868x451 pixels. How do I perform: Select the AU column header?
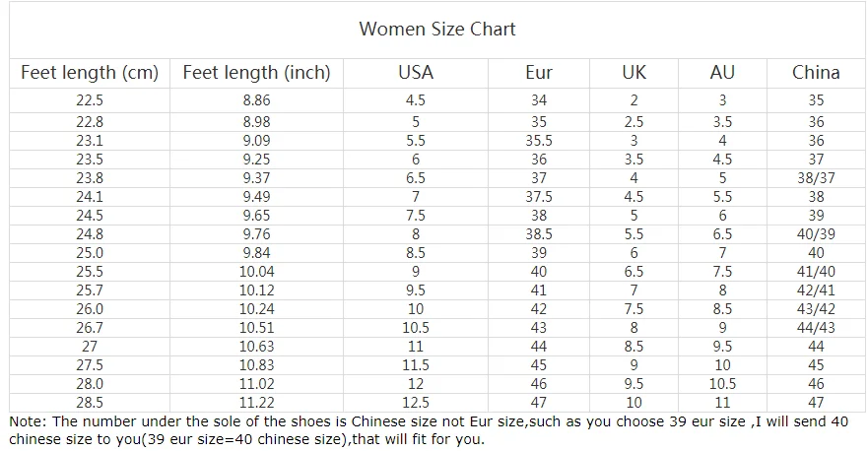pyautogui.click(x=722, y=73)
